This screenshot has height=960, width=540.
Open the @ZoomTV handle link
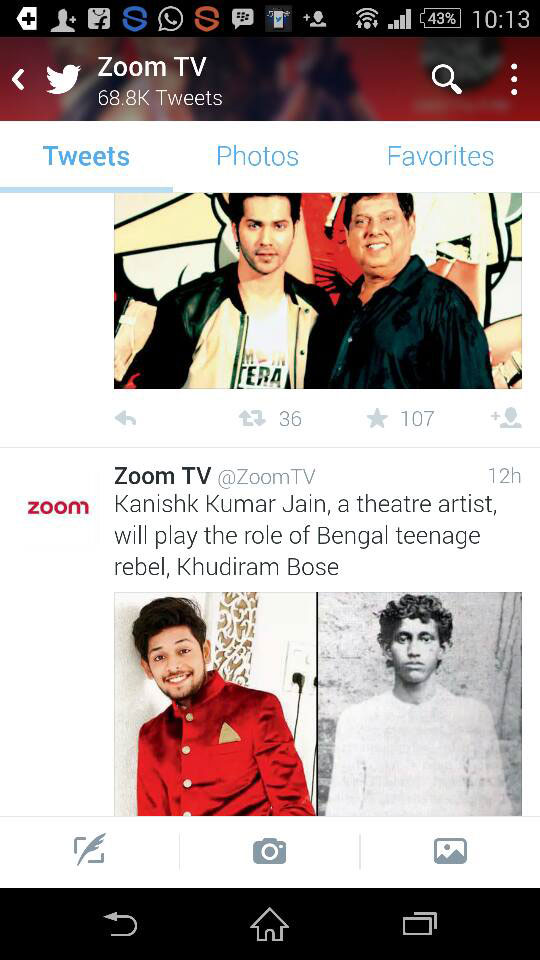point(266,476)
